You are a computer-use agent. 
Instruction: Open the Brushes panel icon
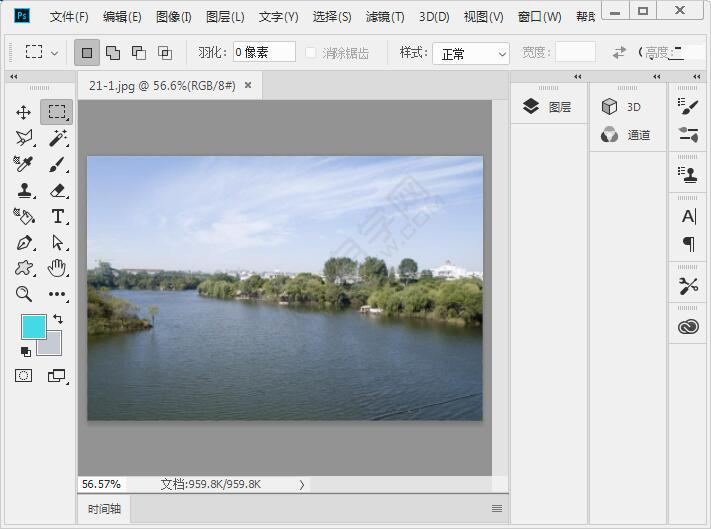tap(688, 107)
